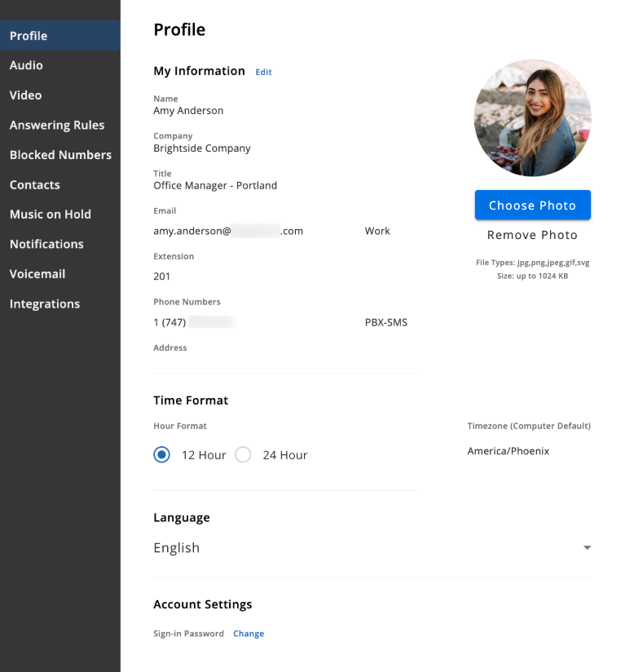621x672 pixels.
Task: Click Change next to Sign-in Password
Action: (249, 634)
